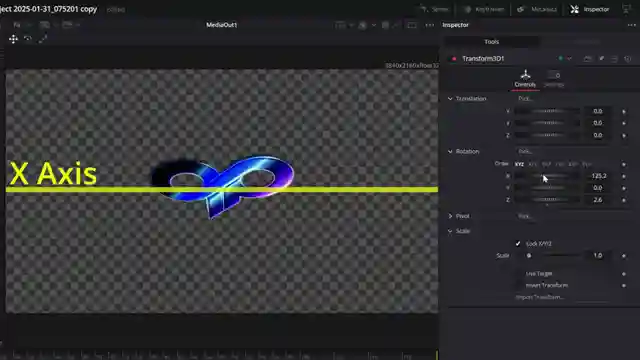This screenshot has width=640, height=360.
Task: Switch to the Tools tab in Inspector
Action: (x=491, y=42)
